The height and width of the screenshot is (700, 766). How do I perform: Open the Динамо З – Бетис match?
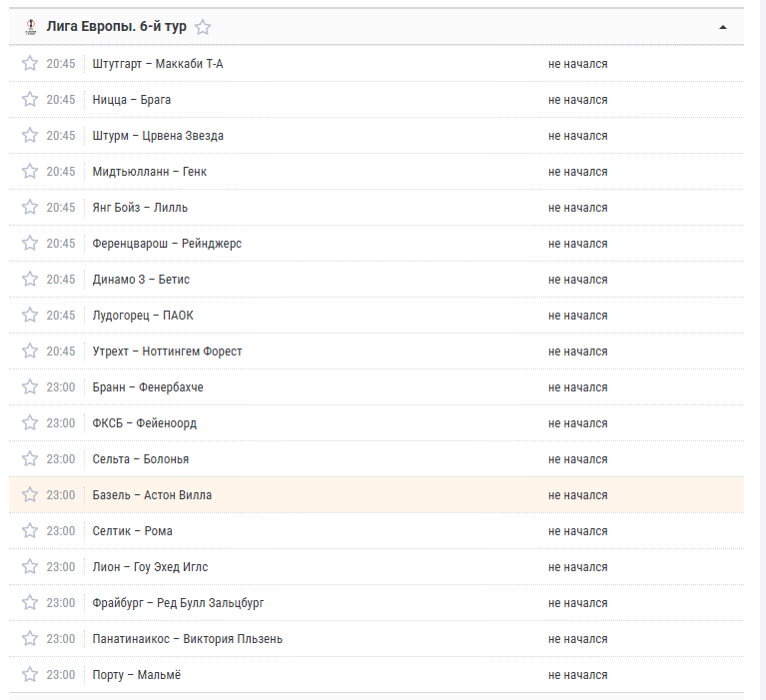[141, 280]
